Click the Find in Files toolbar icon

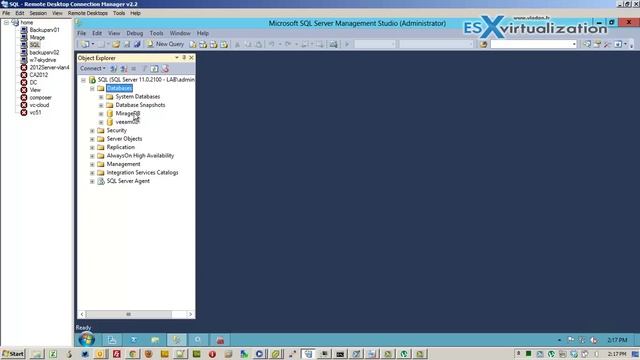pos(483,44)
